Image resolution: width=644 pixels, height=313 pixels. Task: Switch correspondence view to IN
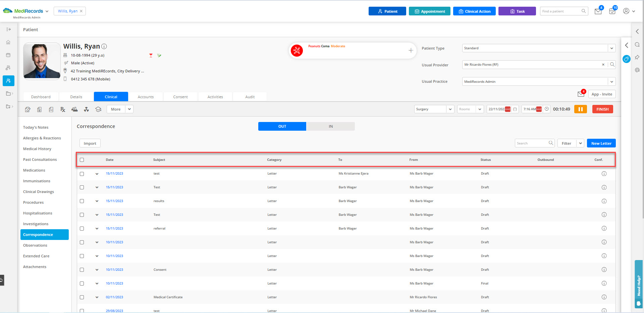tap(331, 126)
